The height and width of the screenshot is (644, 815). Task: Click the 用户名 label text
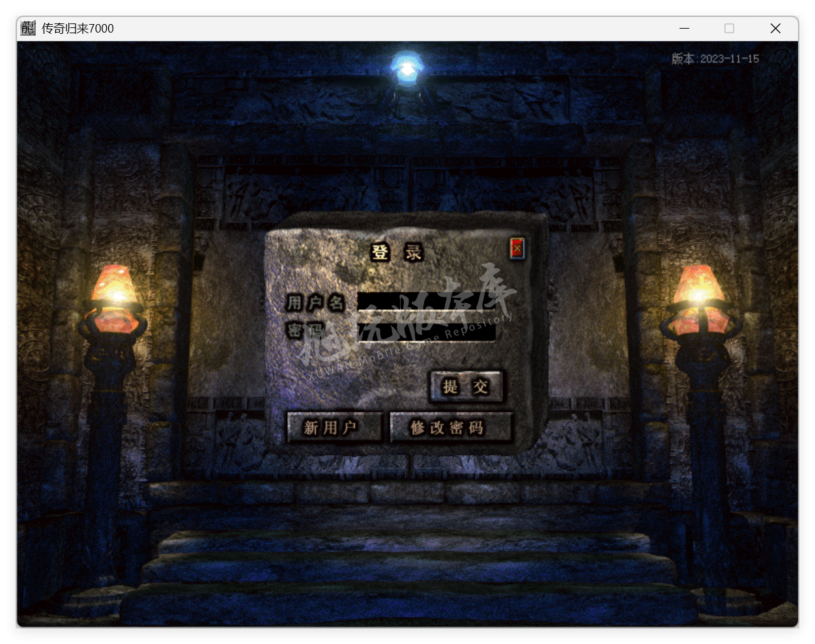316,302
